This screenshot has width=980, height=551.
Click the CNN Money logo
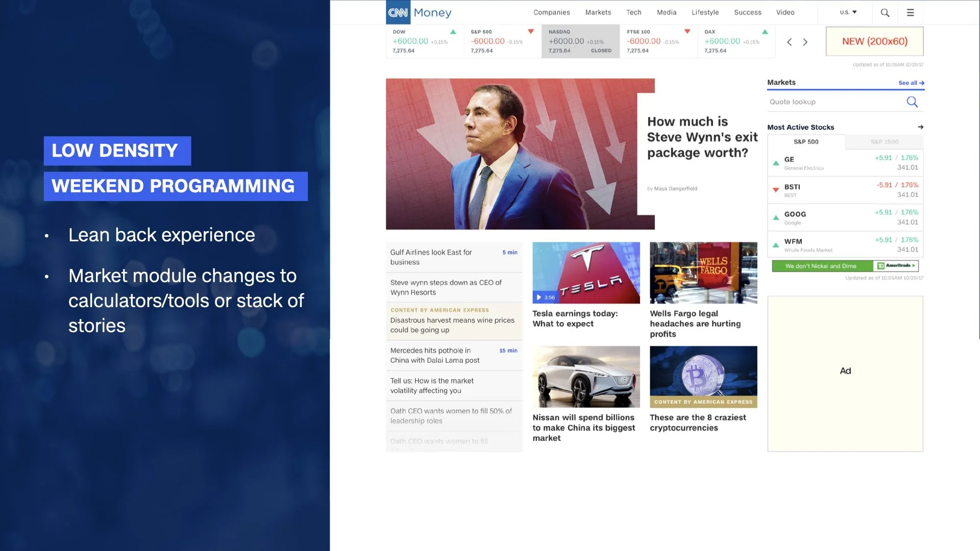[419, 12]
